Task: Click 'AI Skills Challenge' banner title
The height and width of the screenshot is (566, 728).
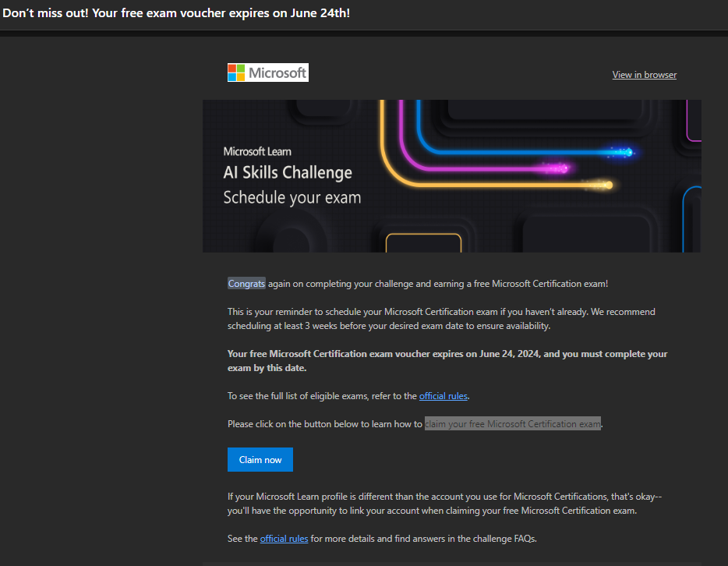Action: pyautogui.click(x=288, y=173)
